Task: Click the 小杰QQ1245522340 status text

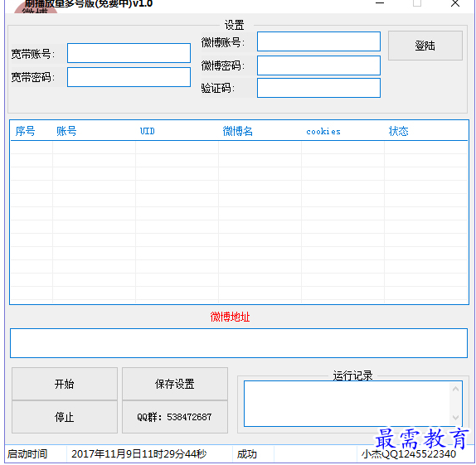Action: point(409,454)
